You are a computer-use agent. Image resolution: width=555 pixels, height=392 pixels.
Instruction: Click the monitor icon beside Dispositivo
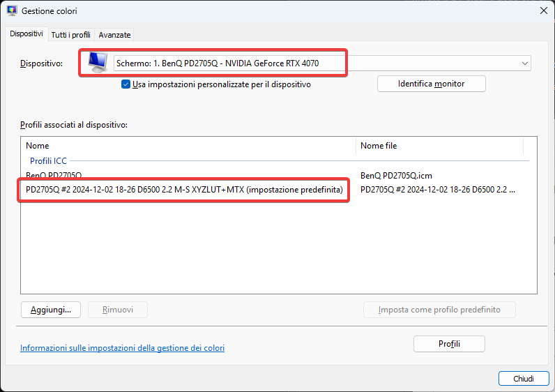(98, 62)
